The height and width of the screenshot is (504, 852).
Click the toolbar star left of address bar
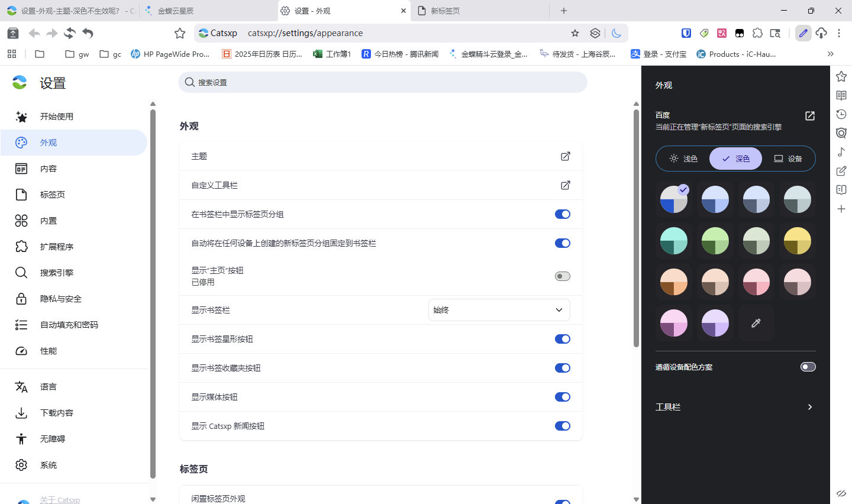click(x=180, y=33)
